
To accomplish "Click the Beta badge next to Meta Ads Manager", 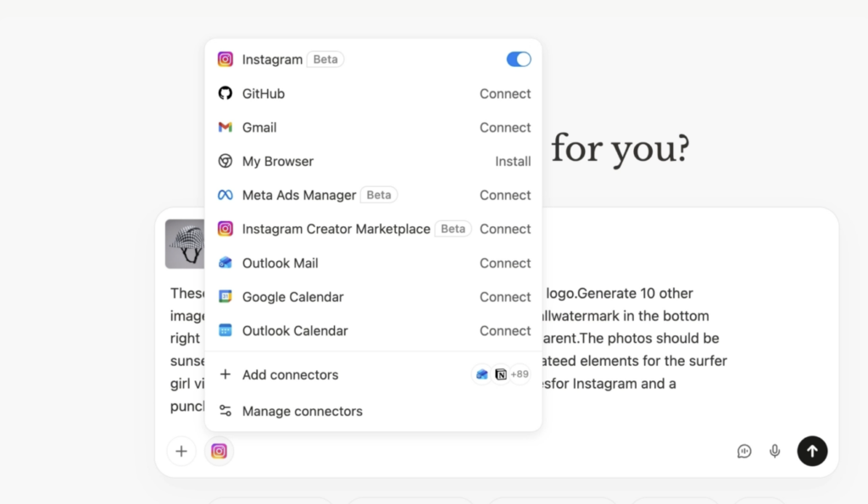I will point(379,195).
